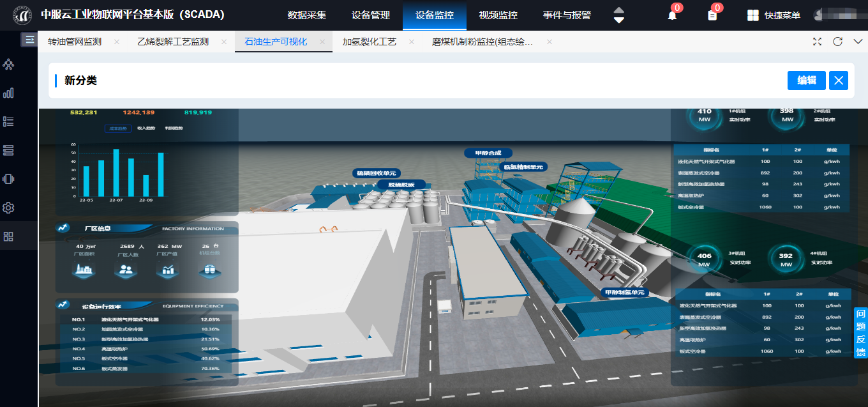Open the 快捷菜单 quick menu
This screenshot has height=407, width=868.
774,15
